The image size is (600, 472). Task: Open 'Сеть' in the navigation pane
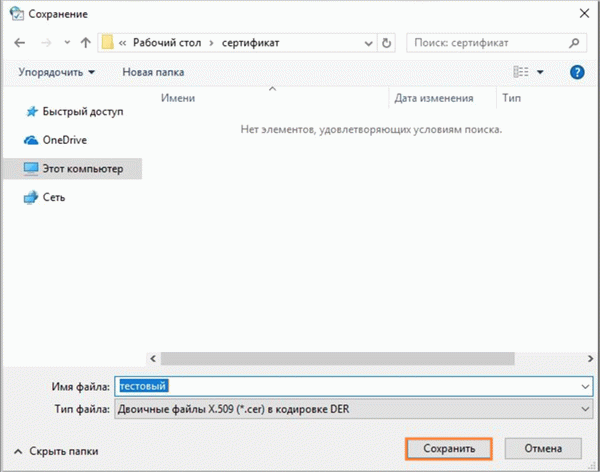tap(44, 198)
